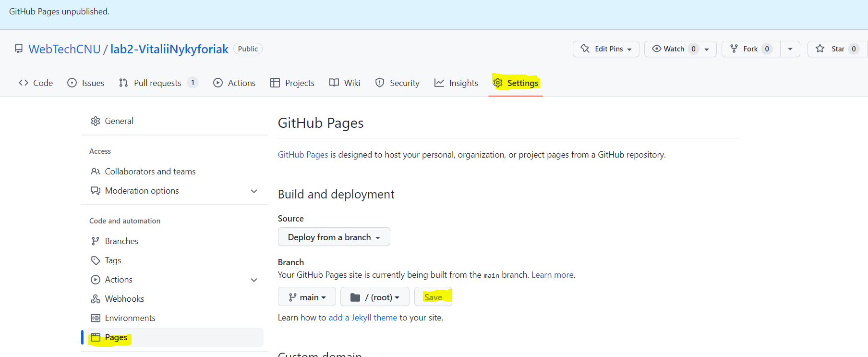Click the Wiki book icon
The width and height of the screenshot is (868, 357).
point(334,83)
